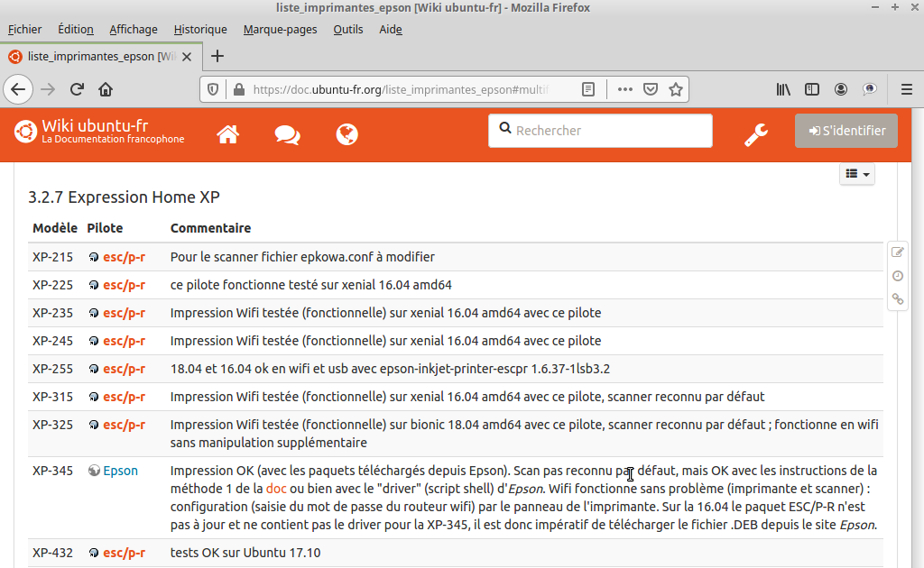Click the XP-432 model cell
924x568 pixels.
point(53,554)
